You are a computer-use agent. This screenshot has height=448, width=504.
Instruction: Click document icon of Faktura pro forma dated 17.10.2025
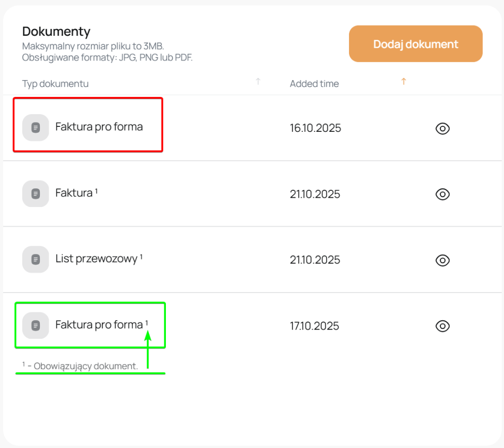(x=35, y=326)
